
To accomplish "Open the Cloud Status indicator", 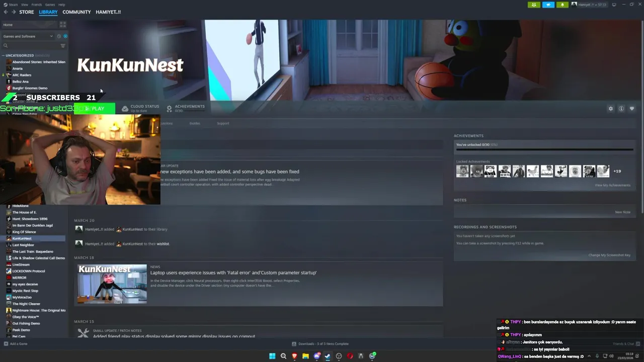I will coord(141,108).
